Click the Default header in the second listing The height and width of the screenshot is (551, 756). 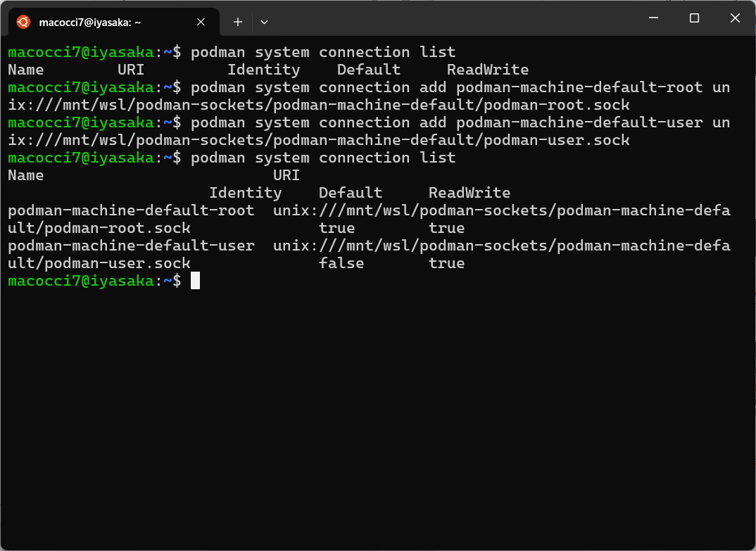tap(350, 193)
